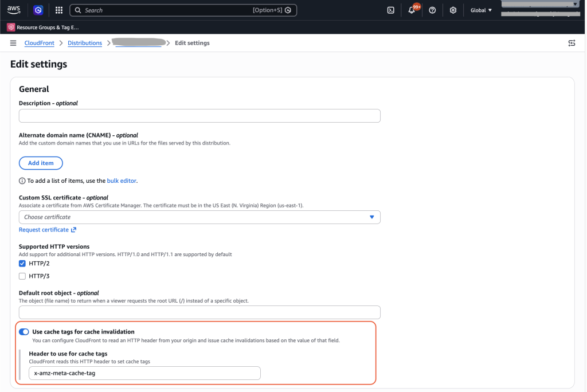Click the search magnifier icon
587x392 pixels.
click(78, 10)
